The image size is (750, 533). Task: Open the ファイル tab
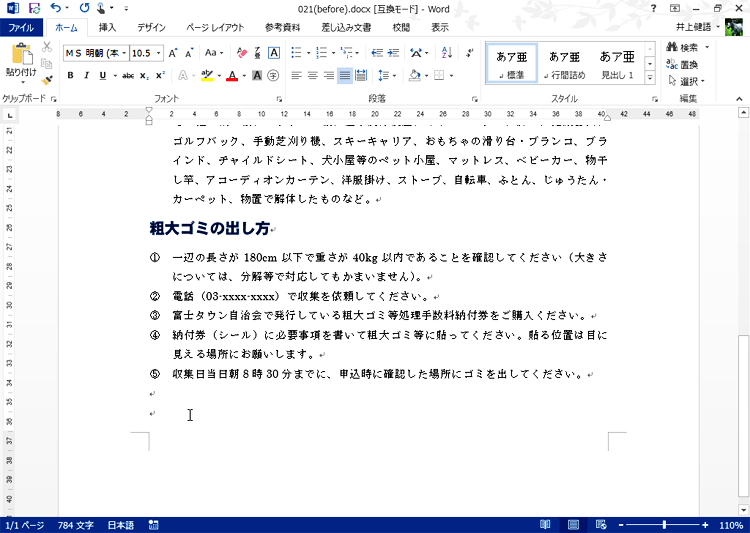point(21,27)
